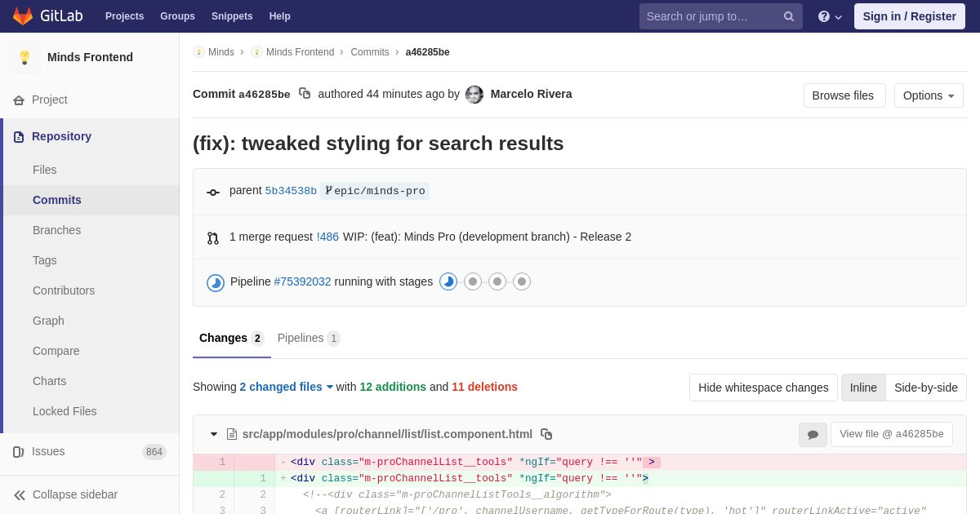Toggle comments for list.component.html file

click(813, 435)
